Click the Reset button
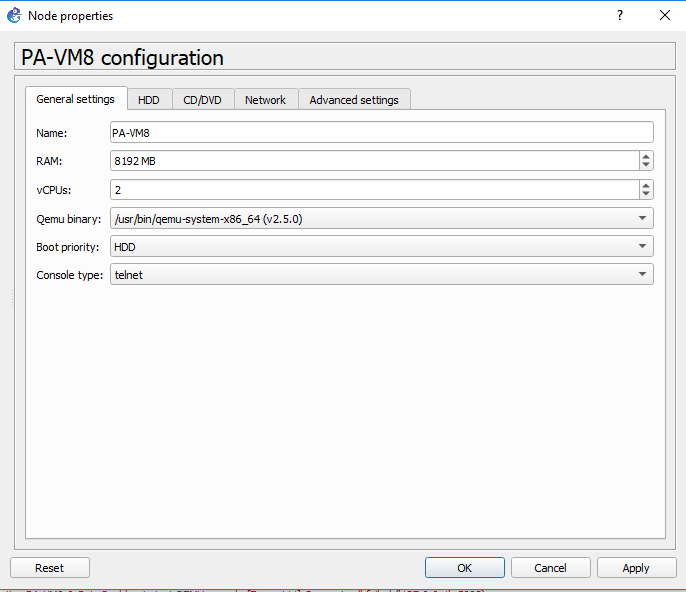The image size is (686, 592). (x=50, y=567)
